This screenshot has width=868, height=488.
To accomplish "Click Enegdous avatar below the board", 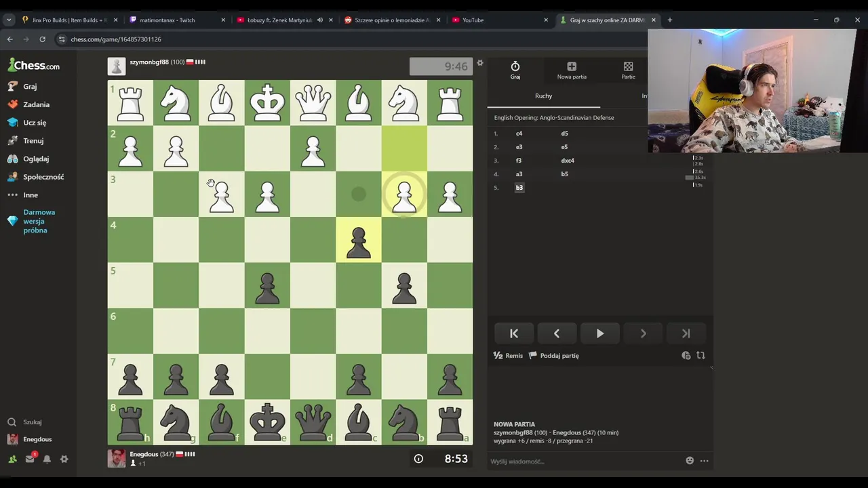I will 117,458.
